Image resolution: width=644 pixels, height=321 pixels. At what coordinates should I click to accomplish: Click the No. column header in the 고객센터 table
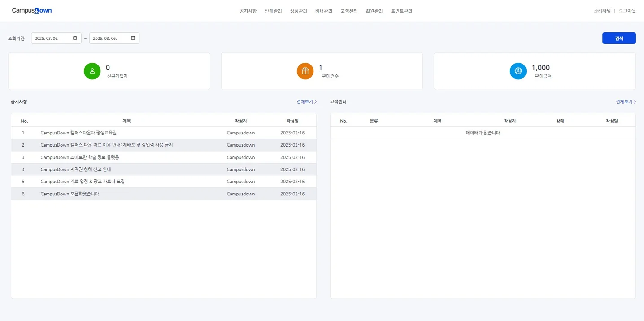pos(344,121)
